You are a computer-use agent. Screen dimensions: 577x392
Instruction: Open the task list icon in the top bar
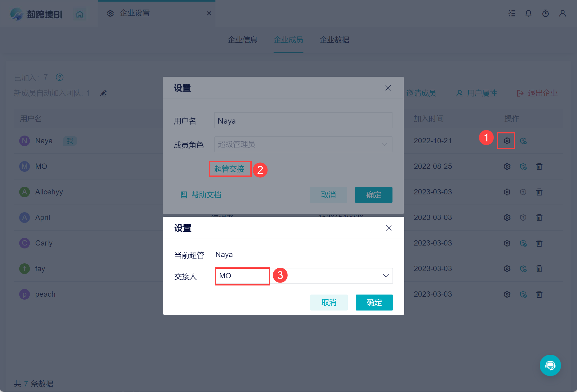click(x=512, y=13)
